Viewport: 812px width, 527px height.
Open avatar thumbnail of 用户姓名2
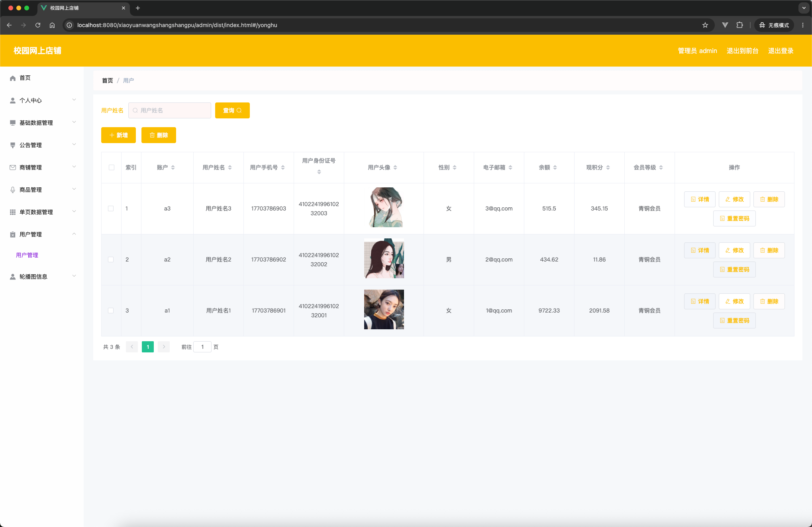point(384,258)
